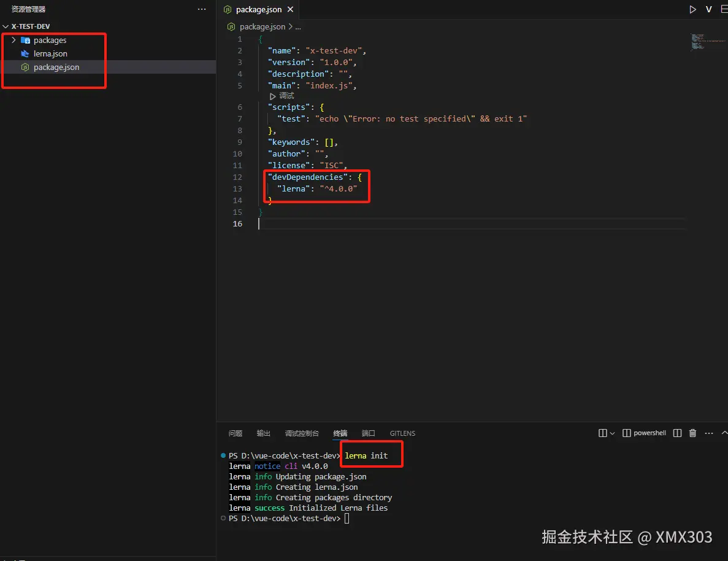
Task: Split the terminal with the split icon
Action: coord(677,433)
